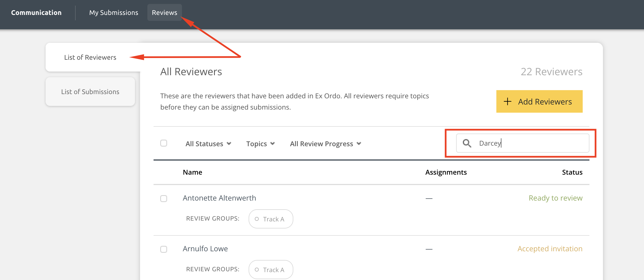
Task: Click Track A circle icon for Arnulfo
Action: [256, 270]
